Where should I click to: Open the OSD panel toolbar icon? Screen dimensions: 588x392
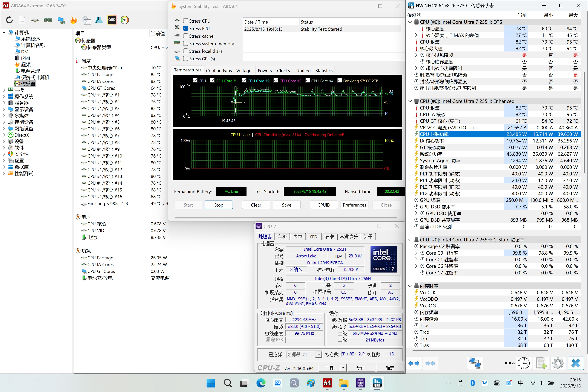click(x=112, y=20)
